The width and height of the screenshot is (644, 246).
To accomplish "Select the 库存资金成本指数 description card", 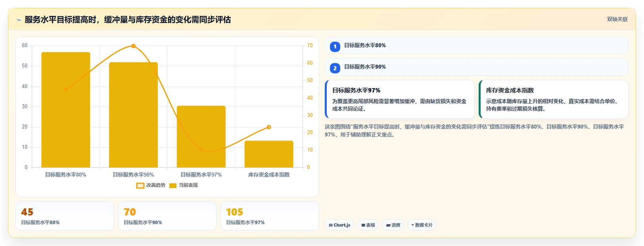I will click(x=554, y=99).
